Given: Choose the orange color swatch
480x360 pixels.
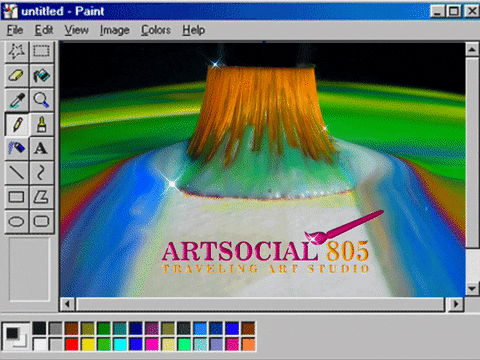Looking at the screenshot, I should [x=248, y=344].
